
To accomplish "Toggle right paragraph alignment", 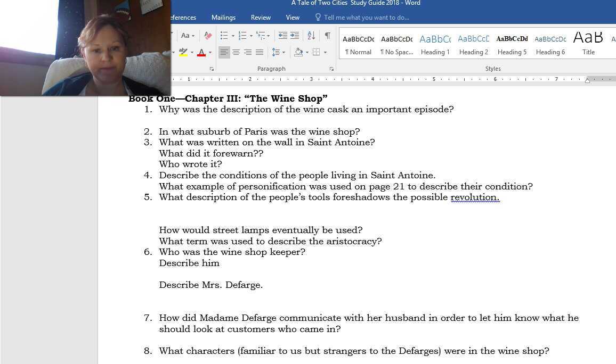I will [248, 52].
